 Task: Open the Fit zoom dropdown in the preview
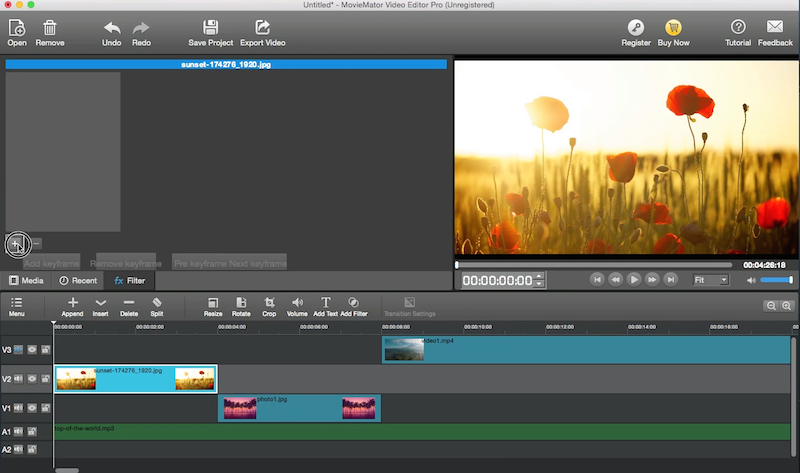click(x=711, y=280)
